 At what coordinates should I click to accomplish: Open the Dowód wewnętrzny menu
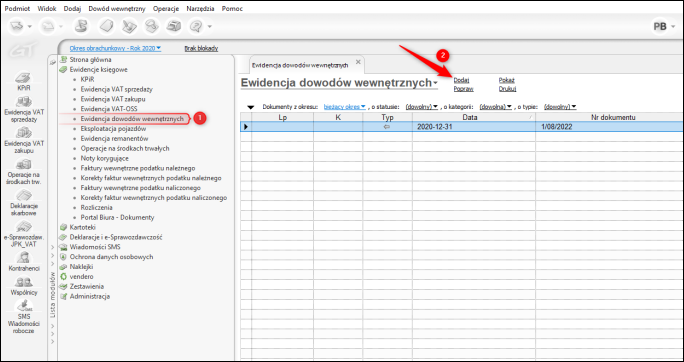tap(117, 9)
